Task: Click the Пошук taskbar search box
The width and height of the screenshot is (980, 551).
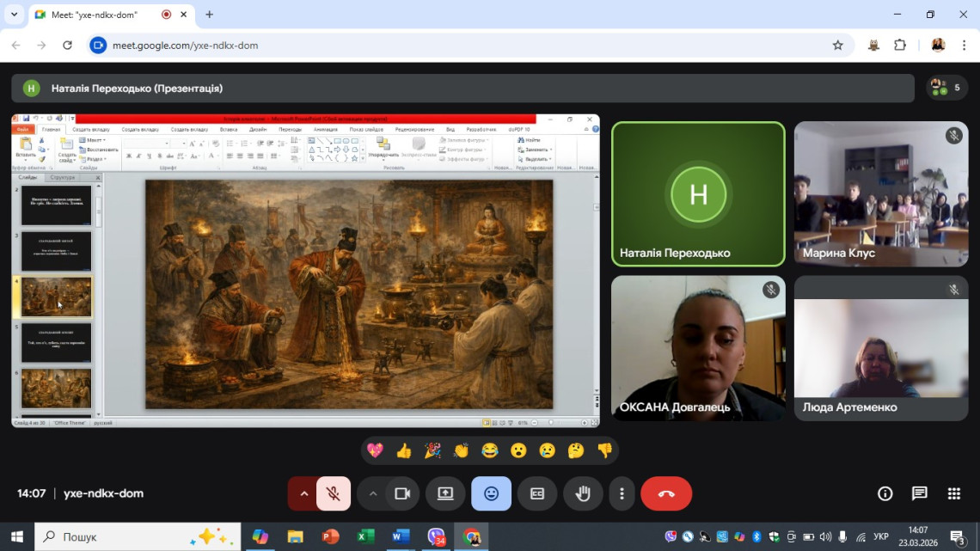Action: [138, 536]
